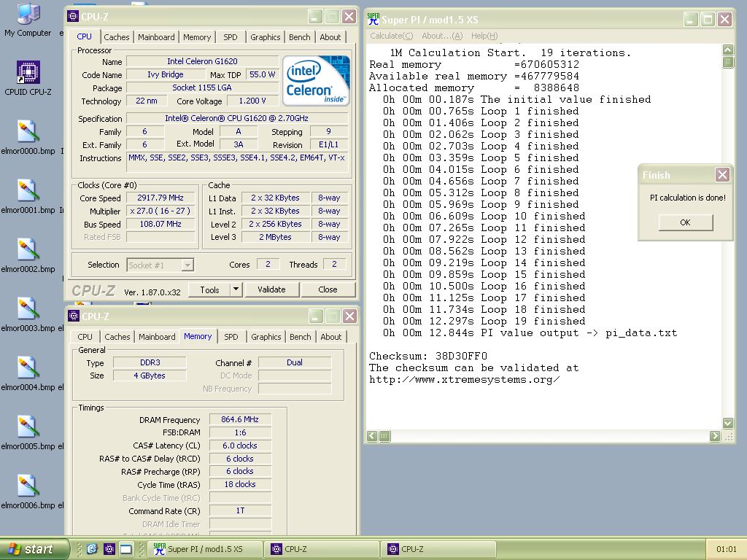Screen dimensions: 747x560
Task: Switch to Super PI / mod1.5 XS taskbar item
Action: coord(205,549)
